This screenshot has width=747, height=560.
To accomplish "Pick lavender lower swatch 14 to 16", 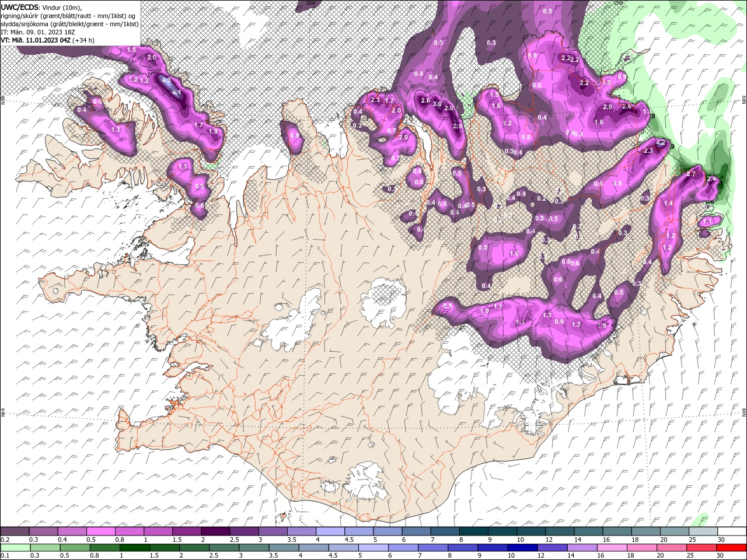I will [582, 548].
